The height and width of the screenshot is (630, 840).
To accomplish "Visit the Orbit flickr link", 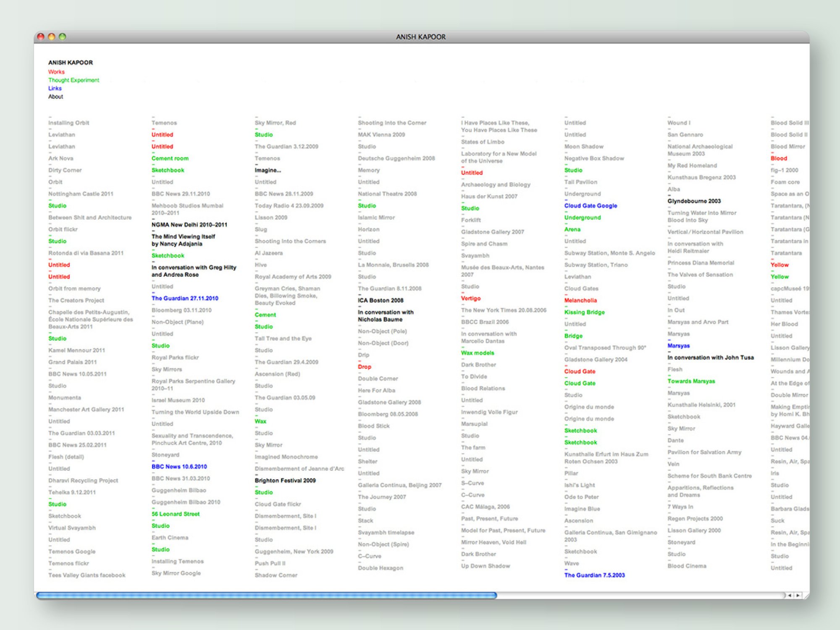I will [63, 229].
